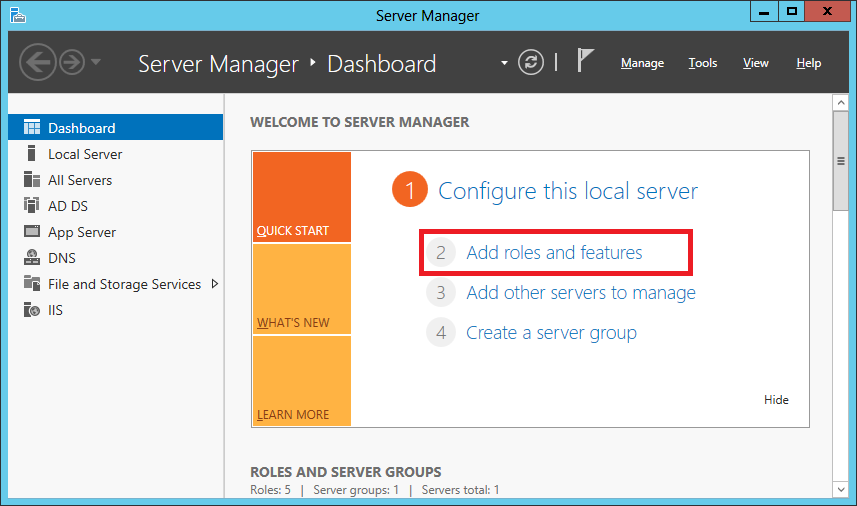Click the DNS role icon
The width and height of the screenshot is (857, 506).
[32, 258]
